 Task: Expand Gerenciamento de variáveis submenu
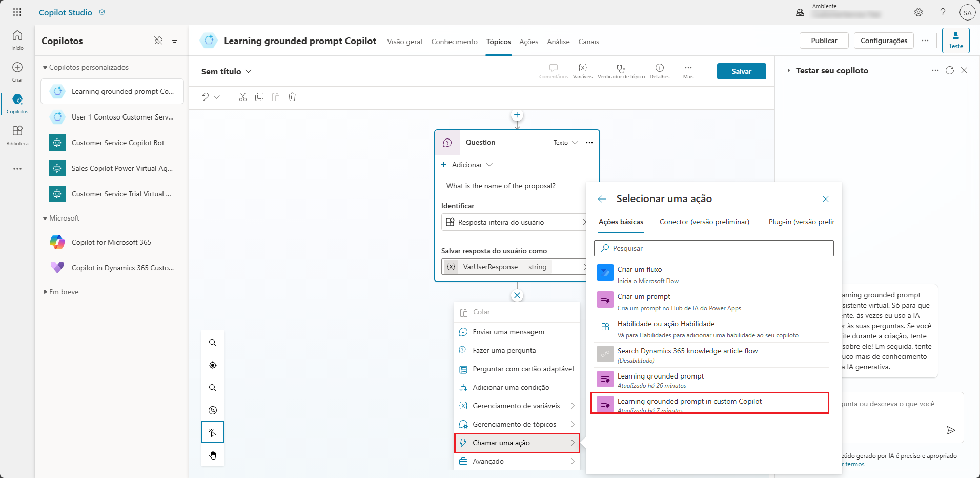pos(517,406)
